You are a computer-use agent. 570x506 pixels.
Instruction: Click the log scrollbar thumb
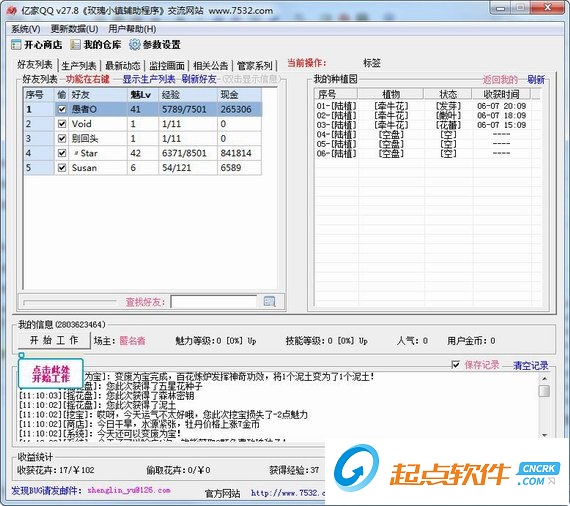[544, 391]
